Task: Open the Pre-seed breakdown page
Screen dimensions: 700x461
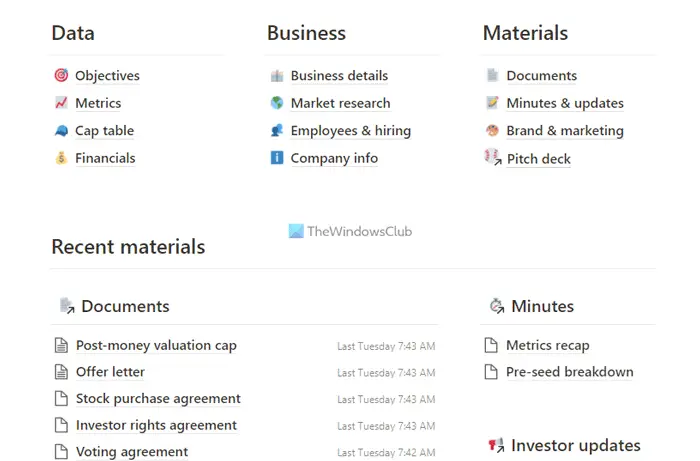Action: pyautogui.click(x=570, y=372)
